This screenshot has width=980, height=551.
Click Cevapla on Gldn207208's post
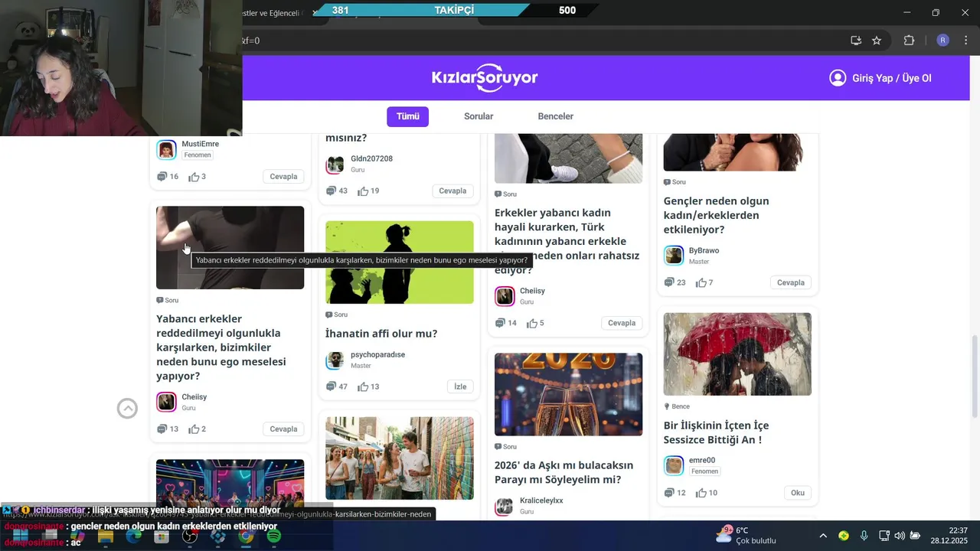point(452,191)
